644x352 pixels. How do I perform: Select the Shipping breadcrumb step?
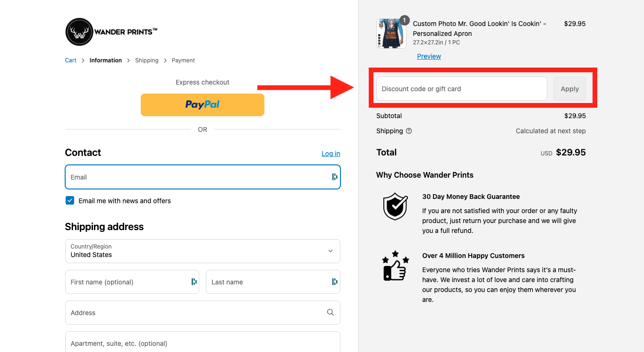tap(147, 60)
